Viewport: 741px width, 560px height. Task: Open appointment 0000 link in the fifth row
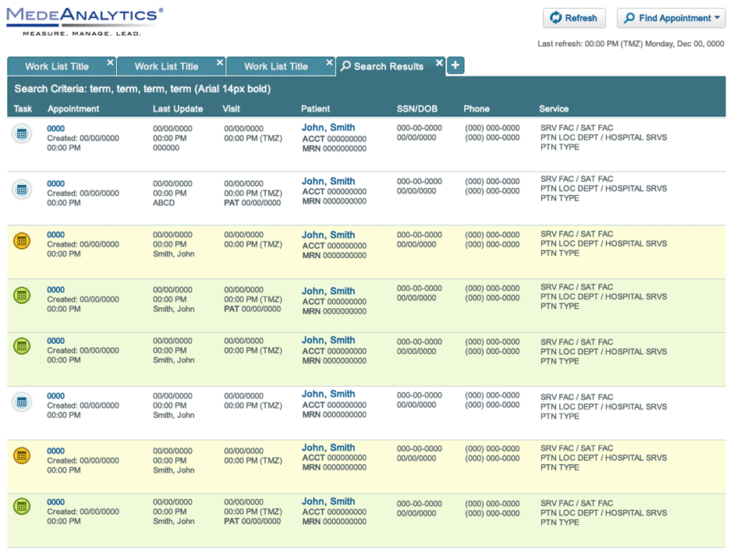click(55, 341)
